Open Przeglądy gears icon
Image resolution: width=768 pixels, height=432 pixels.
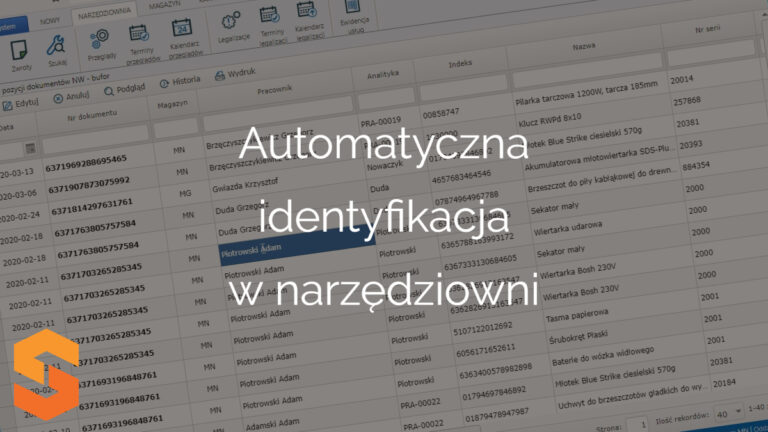pos(101,45)
